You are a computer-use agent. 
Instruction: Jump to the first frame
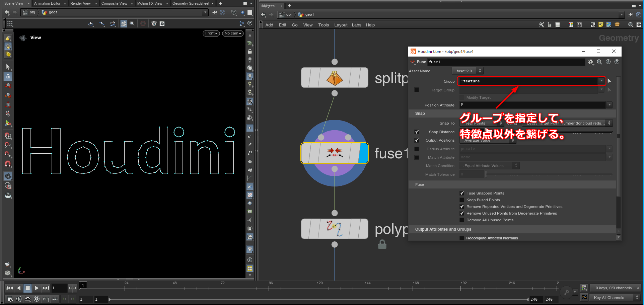point(10,288)
